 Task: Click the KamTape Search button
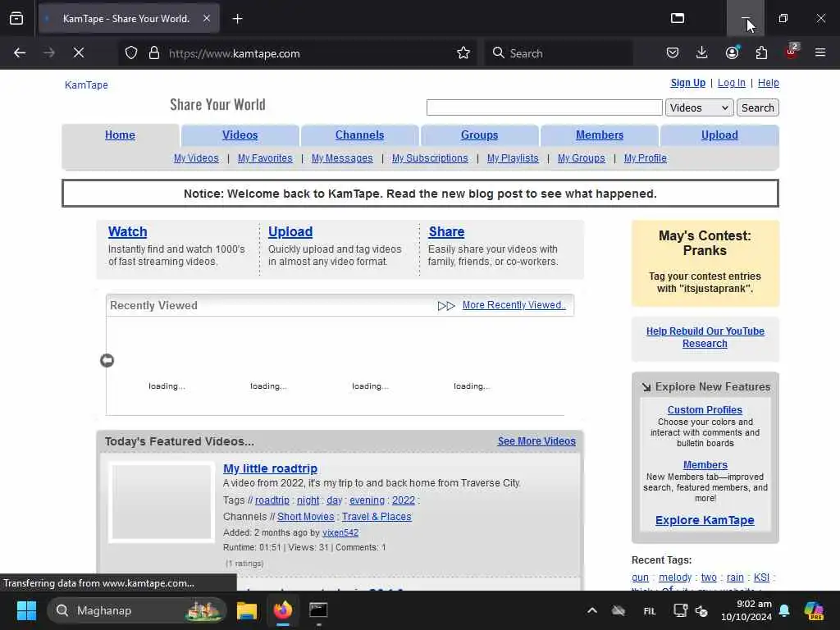[x=757, y=107]
